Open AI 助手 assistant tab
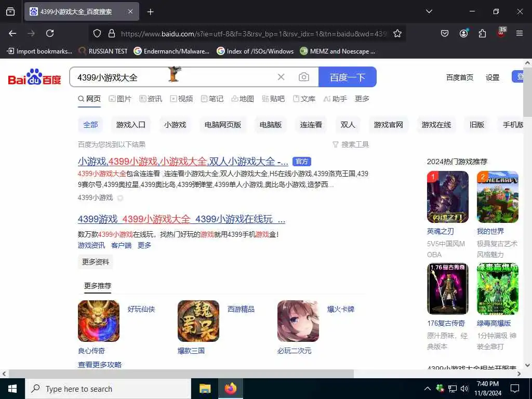Viewport: 532px width, 399px height. 335,99
